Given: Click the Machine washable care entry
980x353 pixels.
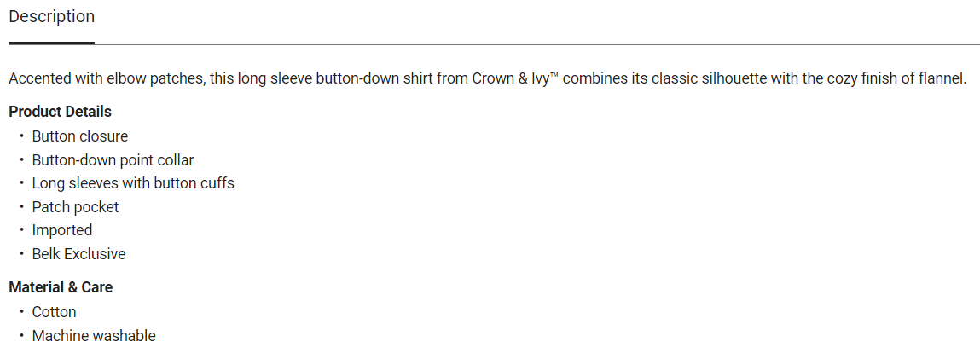Looking at the screenshot, I should point(94,336).
